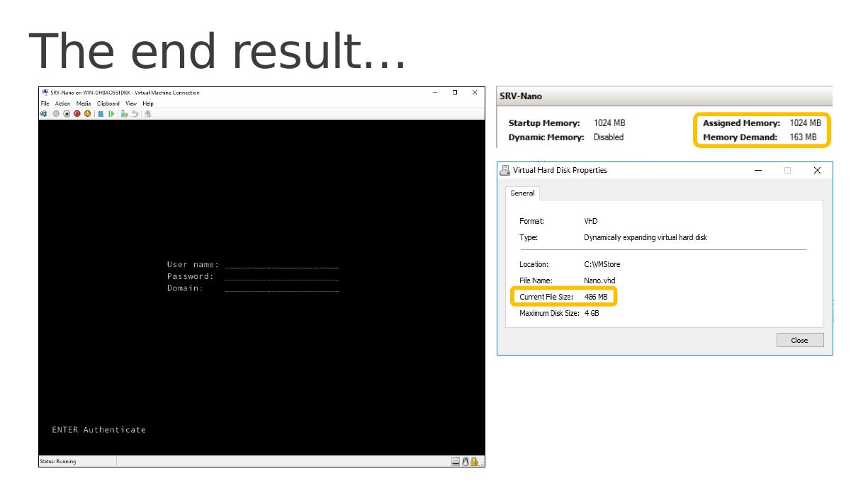Click the '163 MB' memory demand value

(x=803, y=137)
